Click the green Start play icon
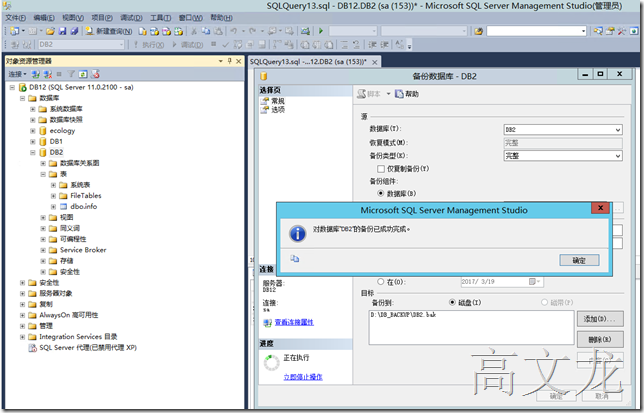Viewport: 644px width, 413px height. pos(321,31)
